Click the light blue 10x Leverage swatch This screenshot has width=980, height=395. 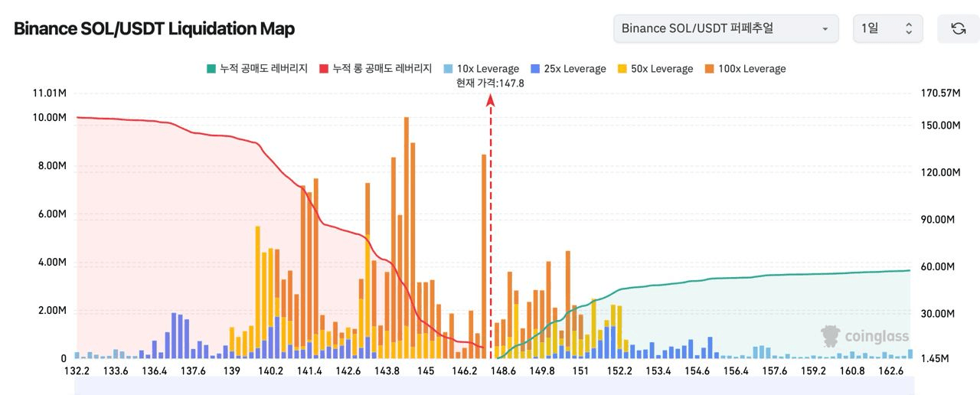click(448, 68)
